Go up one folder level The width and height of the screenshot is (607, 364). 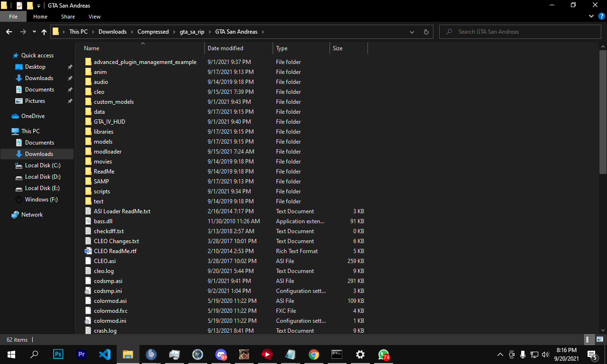(44, 32)
